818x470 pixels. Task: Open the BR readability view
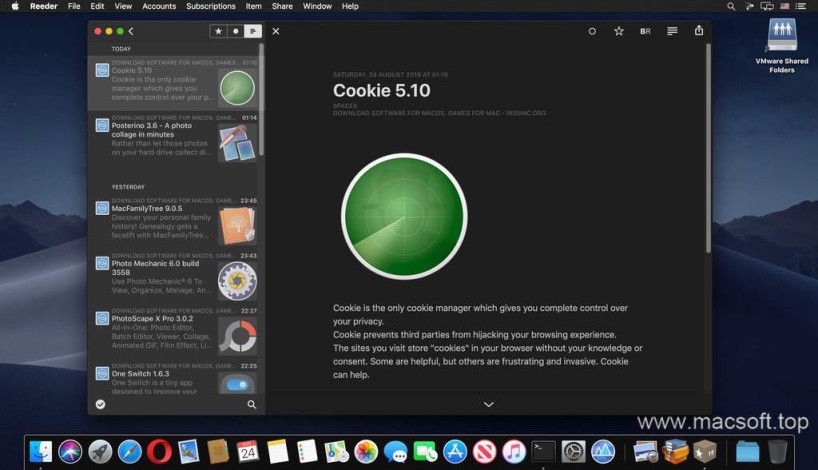tap(645, 31)
